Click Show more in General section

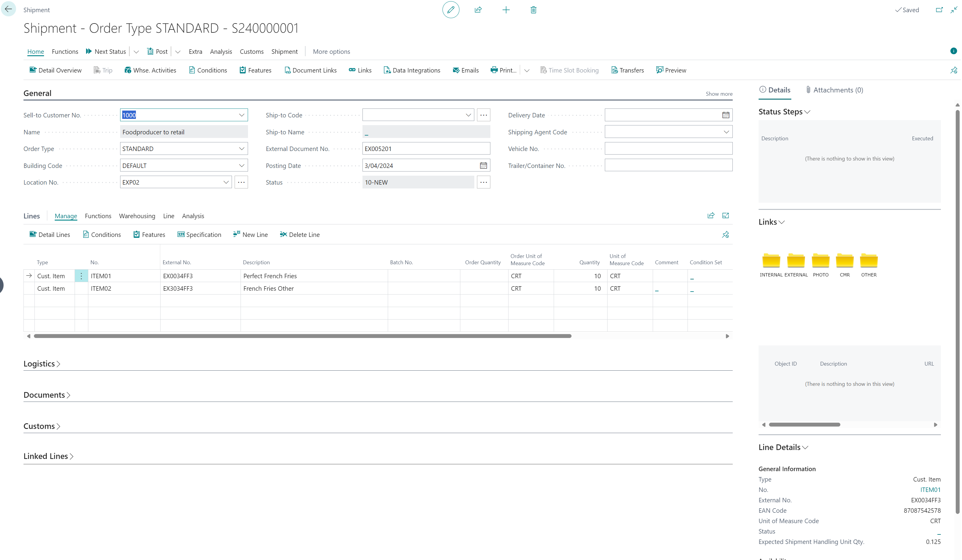[719, 93]
